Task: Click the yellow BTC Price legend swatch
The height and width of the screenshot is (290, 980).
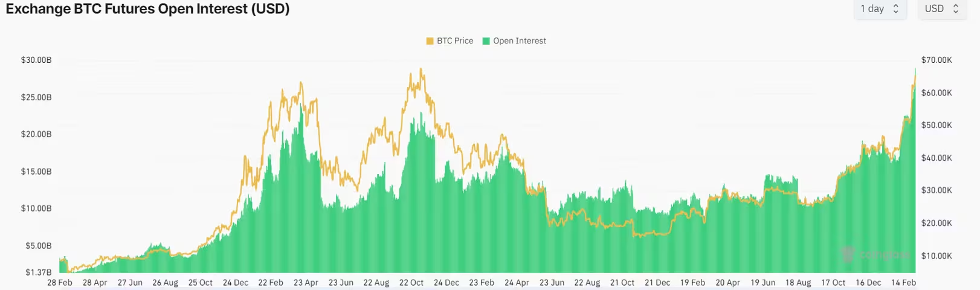Action: [430, 41]
